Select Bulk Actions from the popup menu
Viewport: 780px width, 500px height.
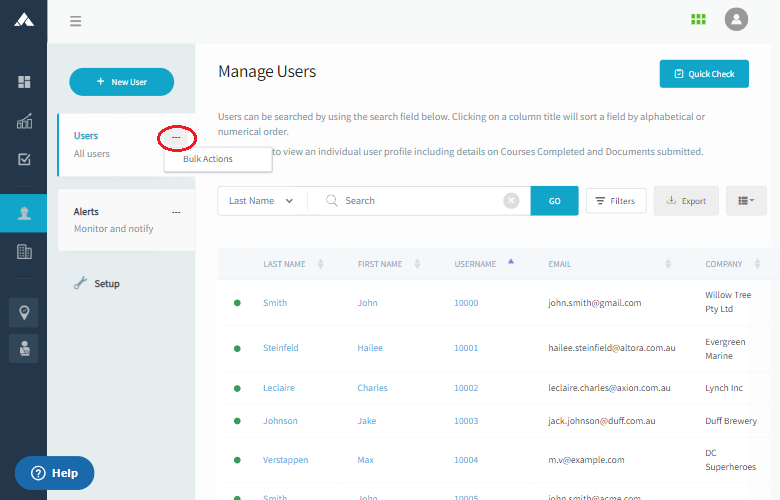(x=208, y=160)
